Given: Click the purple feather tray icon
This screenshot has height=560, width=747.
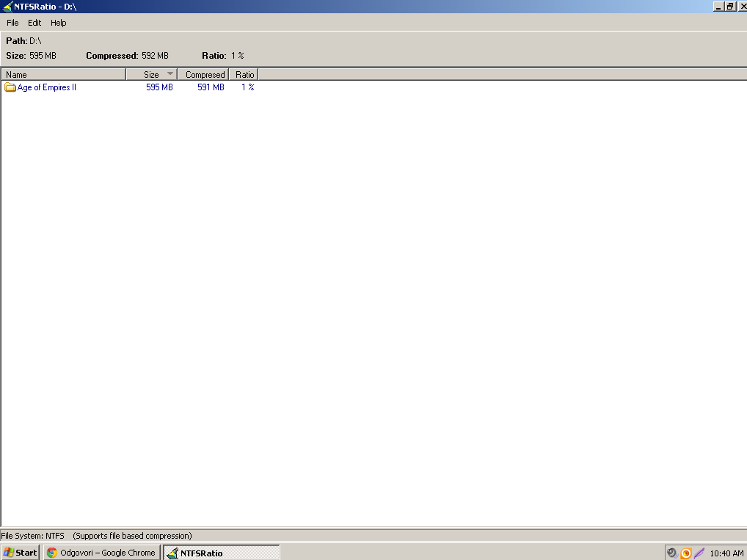Looking at the screenshot, I should coord(699,553).
